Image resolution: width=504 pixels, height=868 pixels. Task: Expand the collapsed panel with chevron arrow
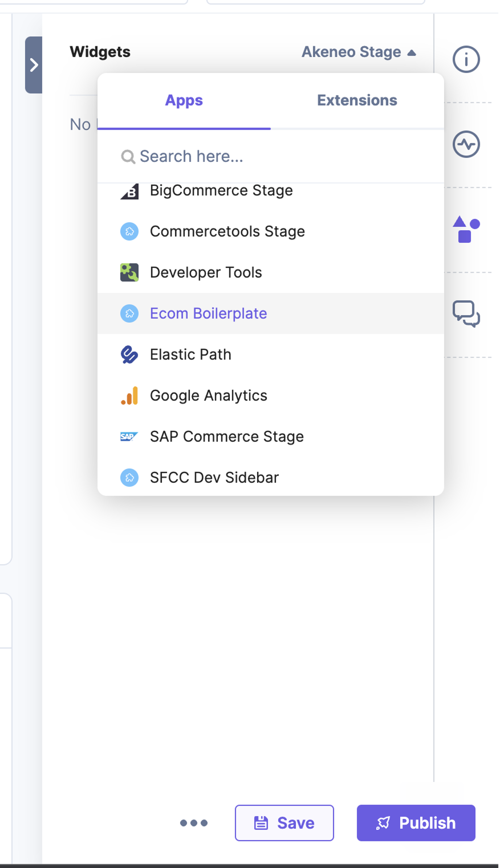pyautogui.click(x=34, y=65)
